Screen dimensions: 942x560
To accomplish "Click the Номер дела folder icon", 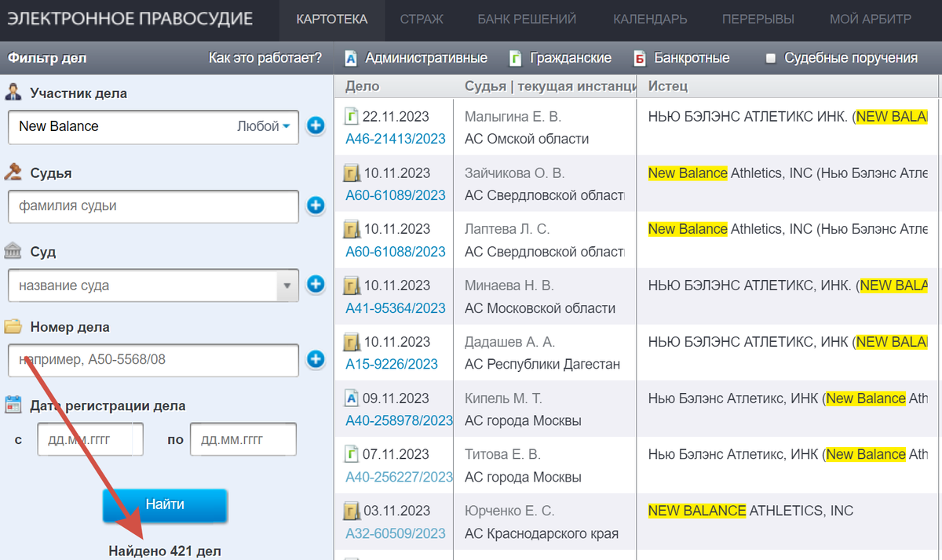I will pyautogui.click(x=13, y=326).
